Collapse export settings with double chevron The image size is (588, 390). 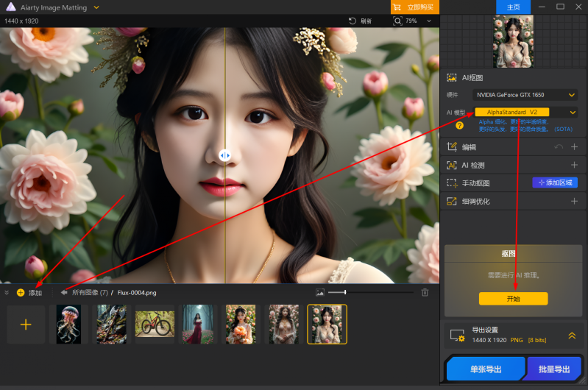click(572, 336)
